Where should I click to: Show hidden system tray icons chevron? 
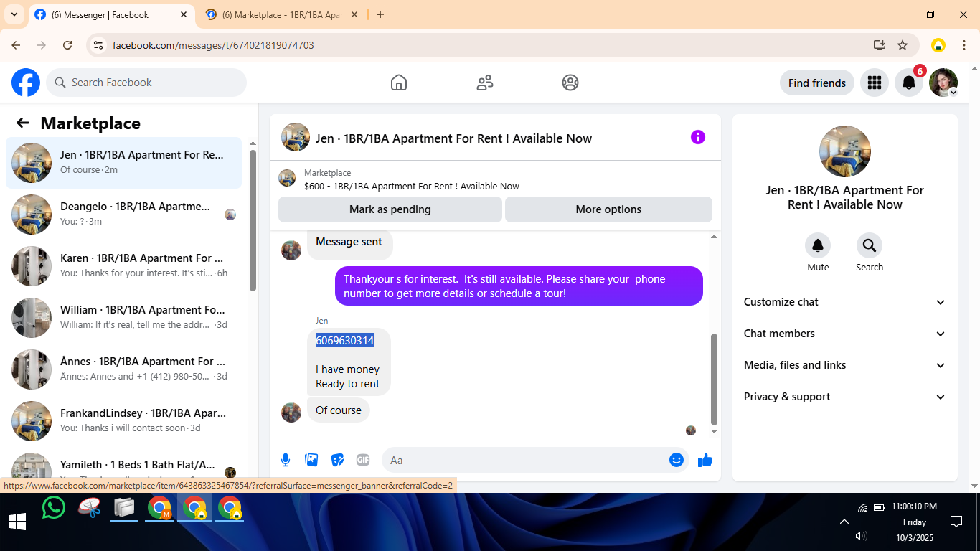(844, 522)
